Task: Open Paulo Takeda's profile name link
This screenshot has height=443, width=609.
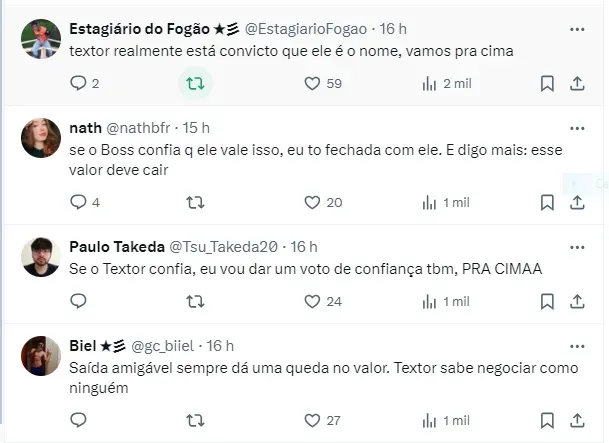Action: tap(110, 246)
